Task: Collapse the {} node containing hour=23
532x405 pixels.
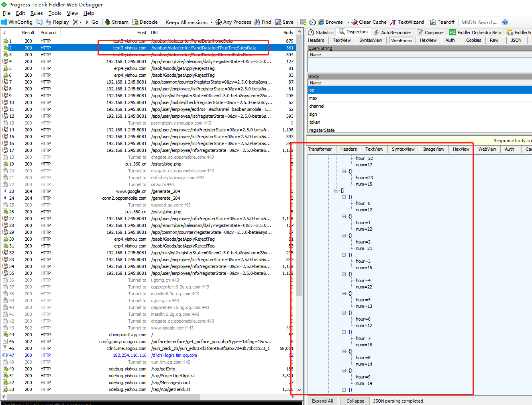Action: (344, 171)
